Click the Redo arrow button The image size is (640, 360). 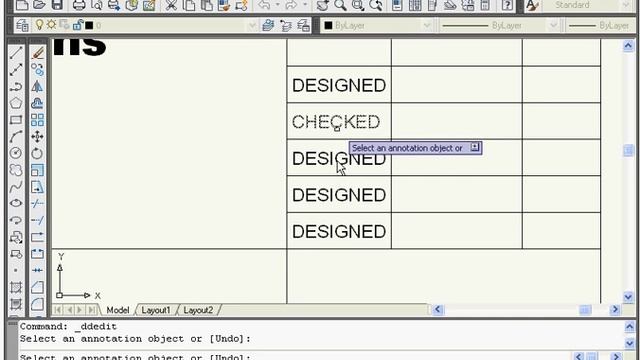(292, 5)
